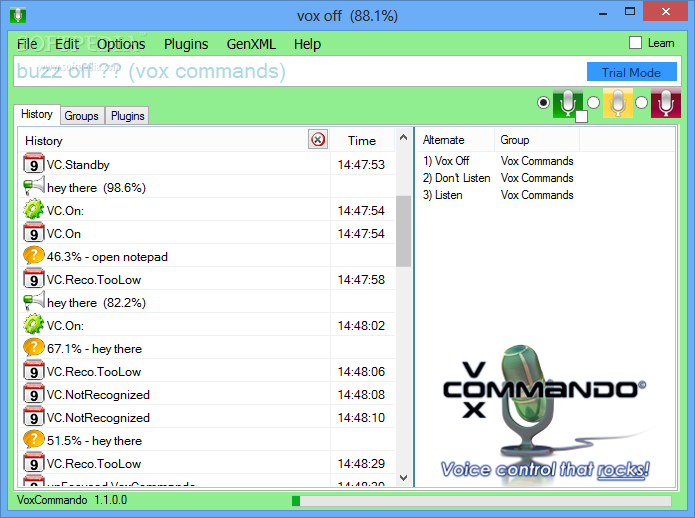Select radio button for green microphone mode

pyautogui.click(x=543, y=103)
